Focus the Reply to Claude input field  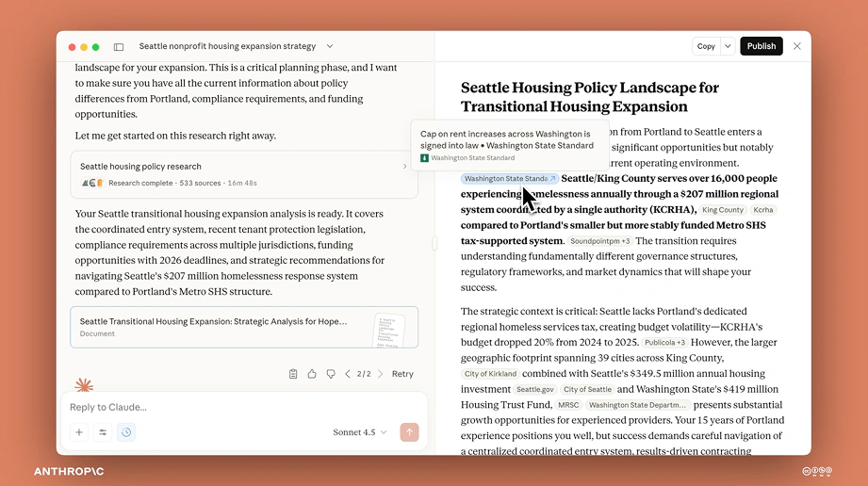[x=244, y=408]
